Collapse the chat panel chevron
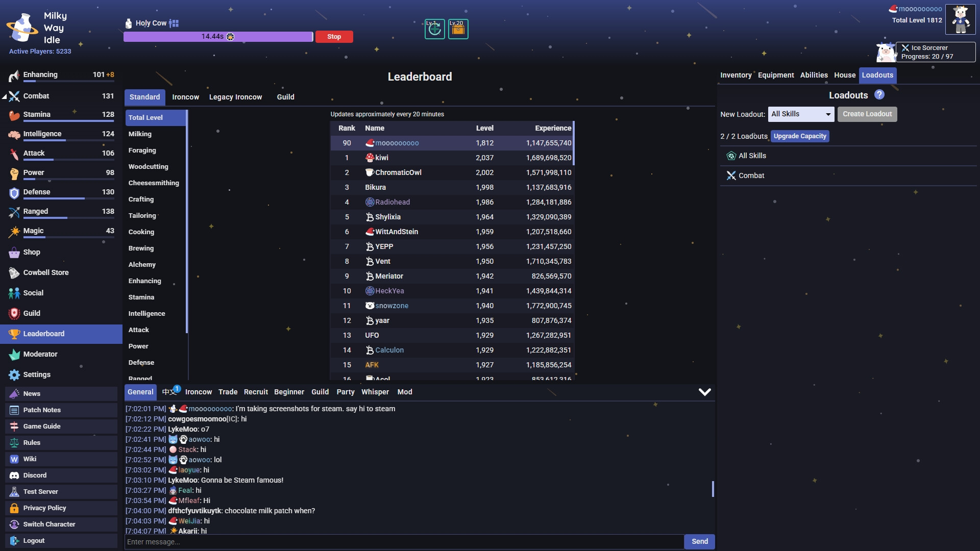The image size is (980, 551). (704, 392)
